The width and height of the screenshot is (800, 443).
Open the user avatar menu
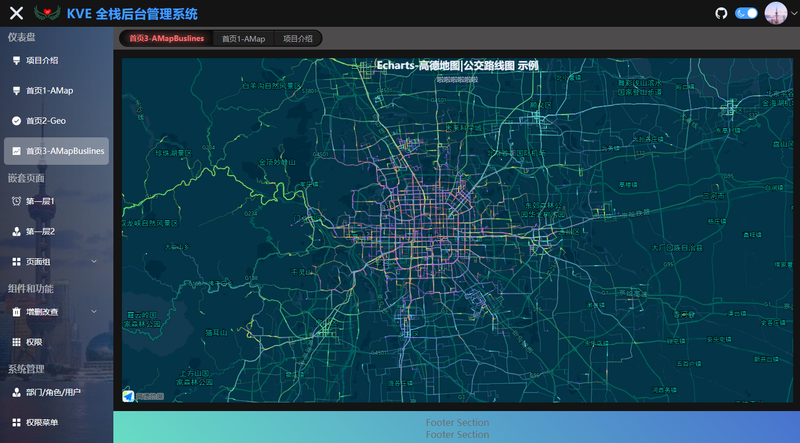point(776,13)
